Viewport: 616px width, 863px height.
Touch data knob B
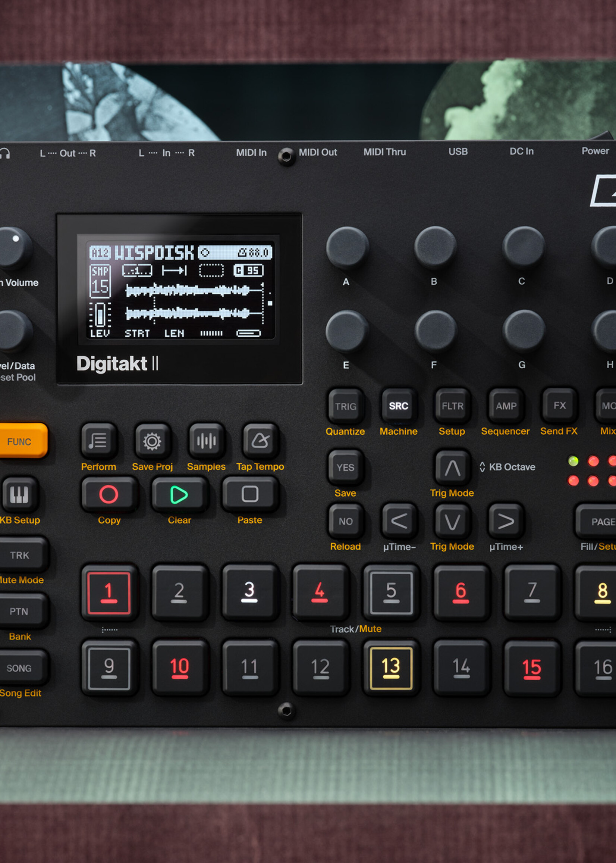coord(435,248)
